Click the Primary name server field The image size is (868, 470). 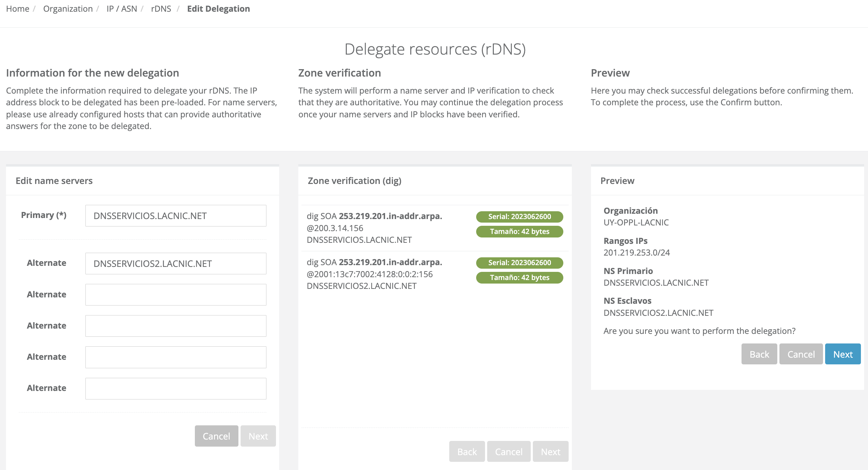176,216
